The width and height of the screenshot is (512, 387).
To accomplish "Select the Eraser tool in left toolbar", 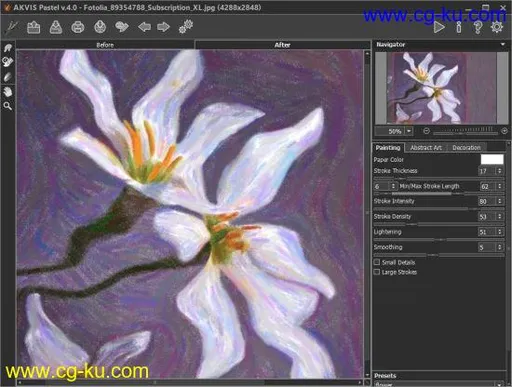I will 8,77.
